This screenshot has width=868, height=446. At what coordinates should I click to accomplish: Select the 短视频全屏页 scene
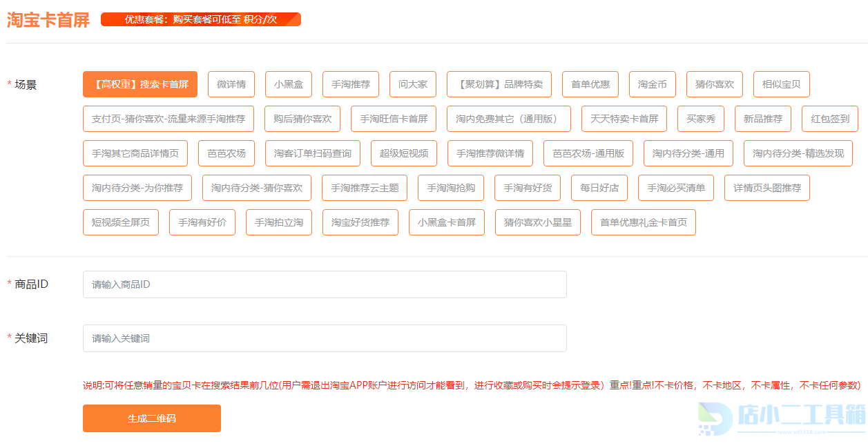pyautogui.click(x=121, y=222)
